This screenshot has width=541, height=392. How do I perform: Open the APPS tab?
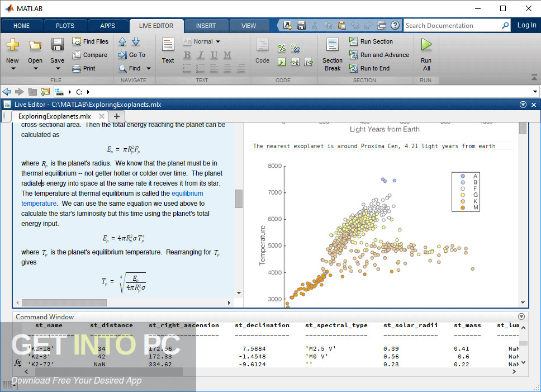click(x=107, y=26)
